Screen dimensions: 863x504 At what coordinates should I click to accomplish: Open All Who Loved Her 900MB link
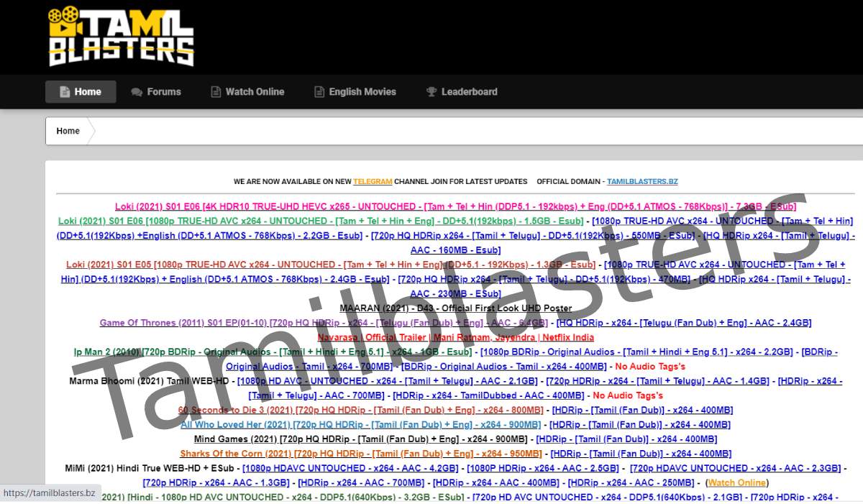[x=361, y=424]
